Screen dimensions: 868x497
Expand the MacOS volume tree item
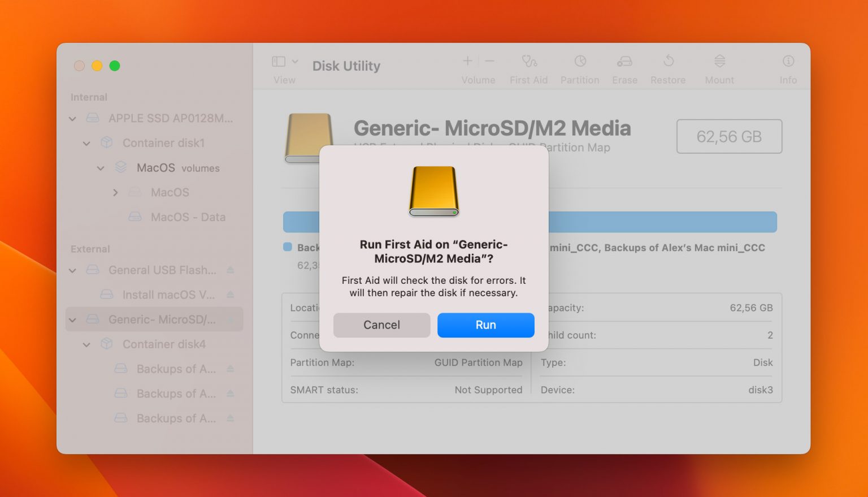[115, 192]
